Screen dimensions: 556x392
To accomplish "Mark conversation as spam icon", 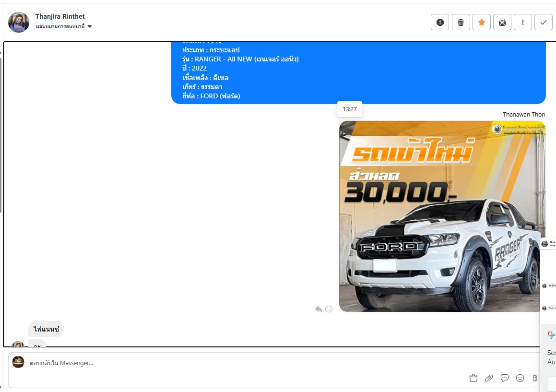I will [x=440, y=23].
